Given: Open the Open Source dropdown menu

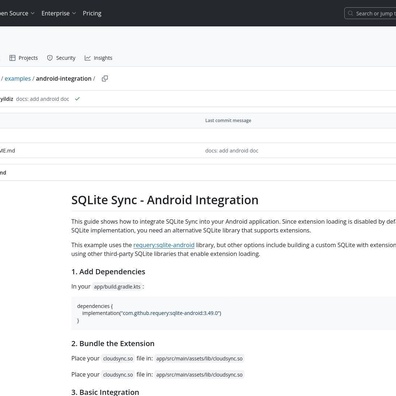Looking at the screenshot, I should coord(17,13).
